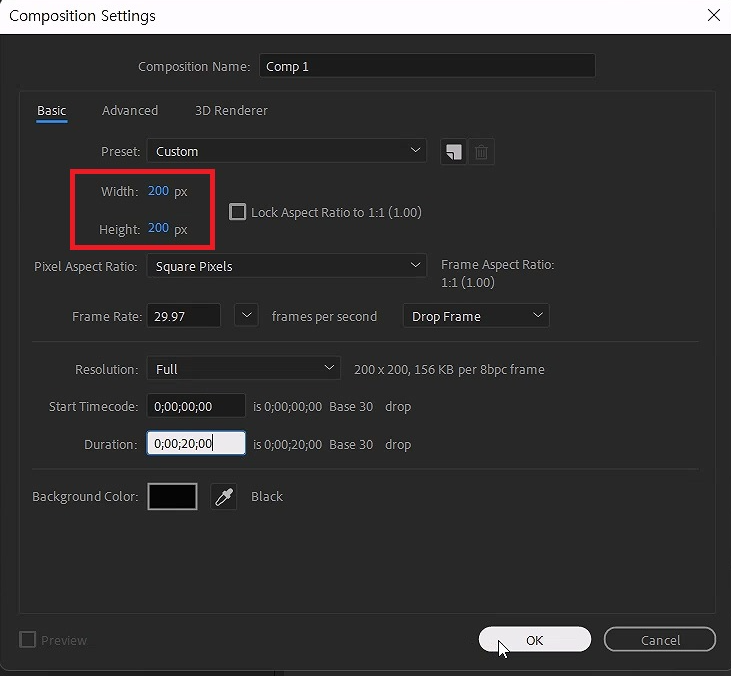Click the Duration field
731x676 pixels.
[196, 443]
